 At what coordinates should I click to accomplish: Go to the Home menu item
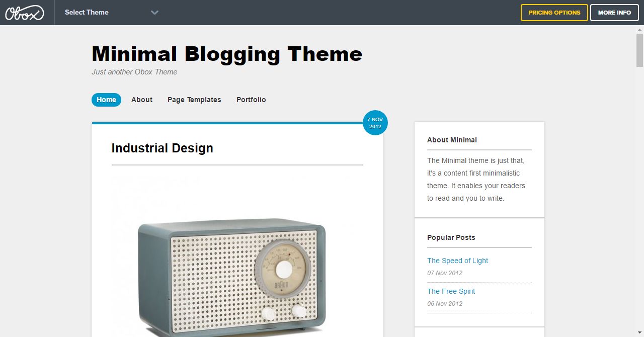pyautogui.click(x=106, y=100)
